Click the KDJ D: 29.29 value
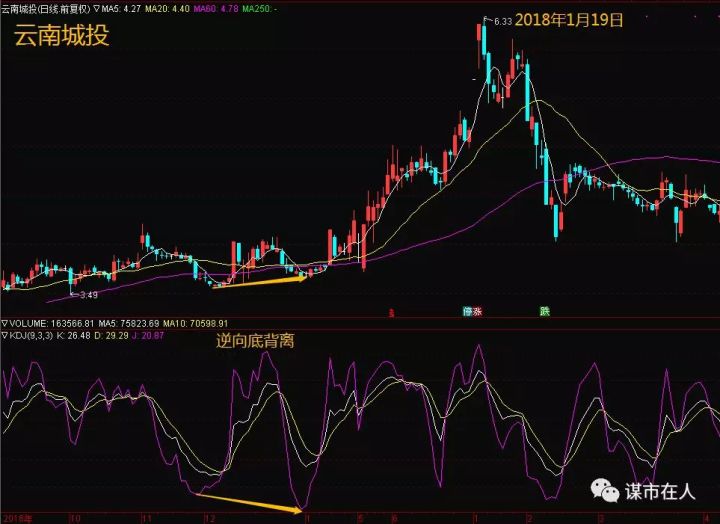 coord(111,336)
